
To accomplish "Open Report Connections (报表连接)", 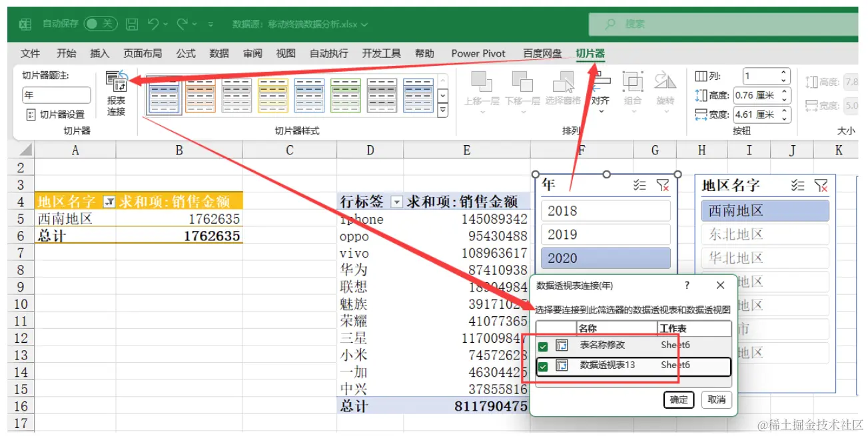I will point(117,94).
